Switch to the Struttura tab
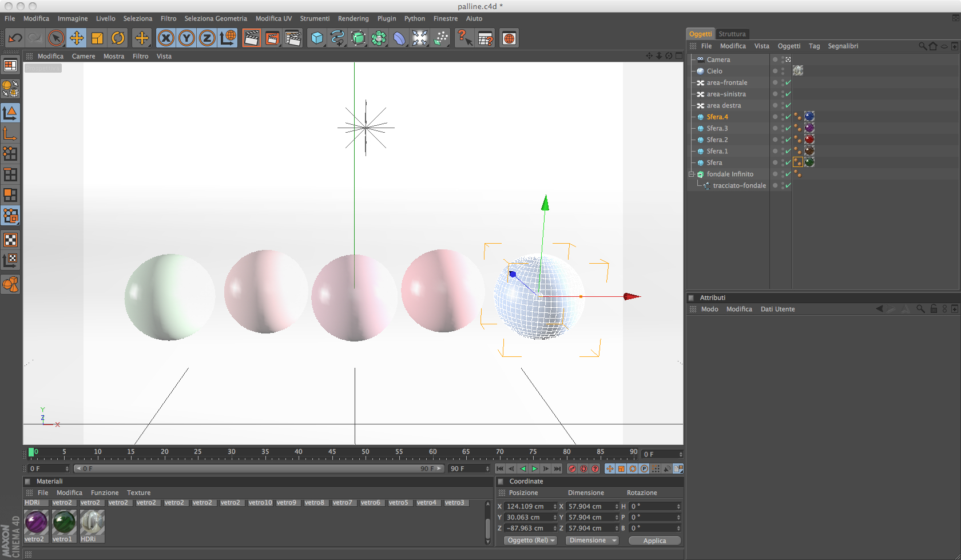The width and height of the screenshot is (961, 560). (x=732, y=34)
